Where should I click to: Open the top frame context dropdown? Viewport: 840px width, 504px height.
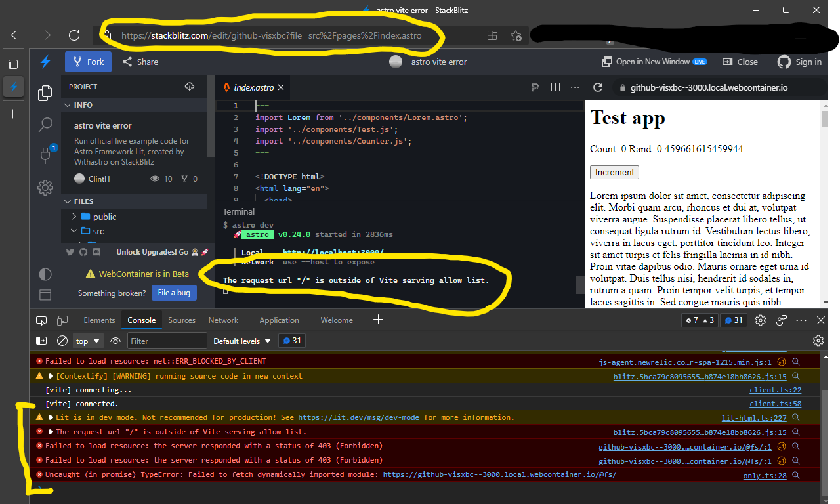tap(87, 341)
